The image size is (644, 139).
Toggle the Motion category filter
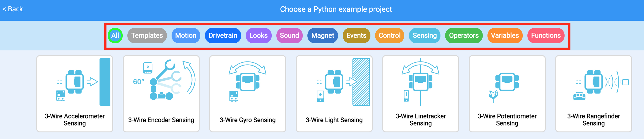pyautogui.click(x=186, y=36)
